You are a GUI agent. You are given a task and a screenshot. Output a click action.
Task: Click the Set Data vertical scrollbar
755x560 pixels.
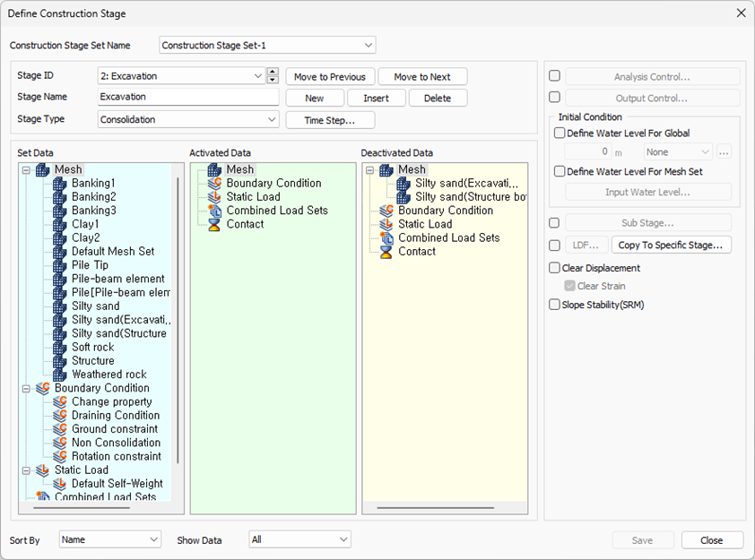coord(178,320)
